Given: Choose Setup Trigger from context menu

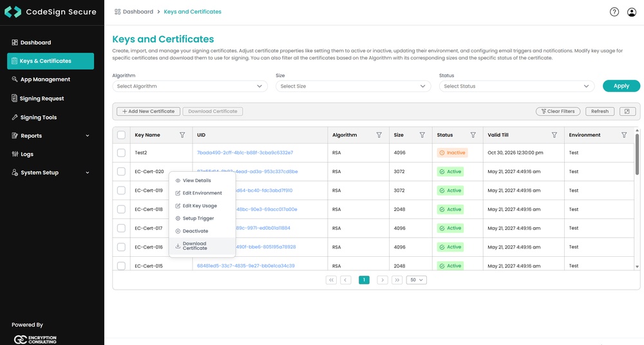Looking at the screenshot, I should coord(202,218).
